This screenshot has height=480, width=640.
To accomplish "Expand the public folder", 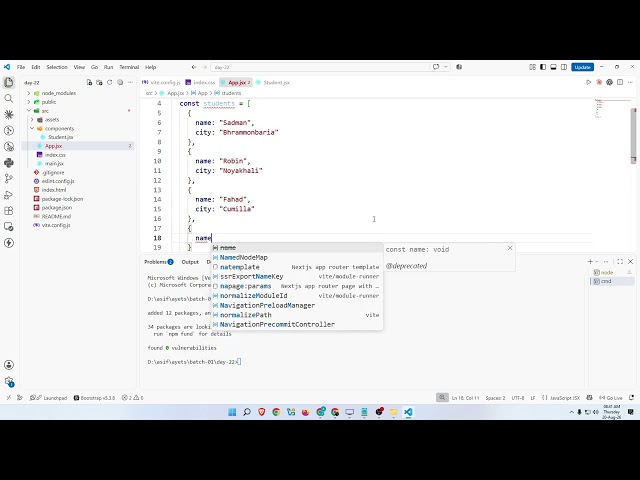I will tap(29, 102).
